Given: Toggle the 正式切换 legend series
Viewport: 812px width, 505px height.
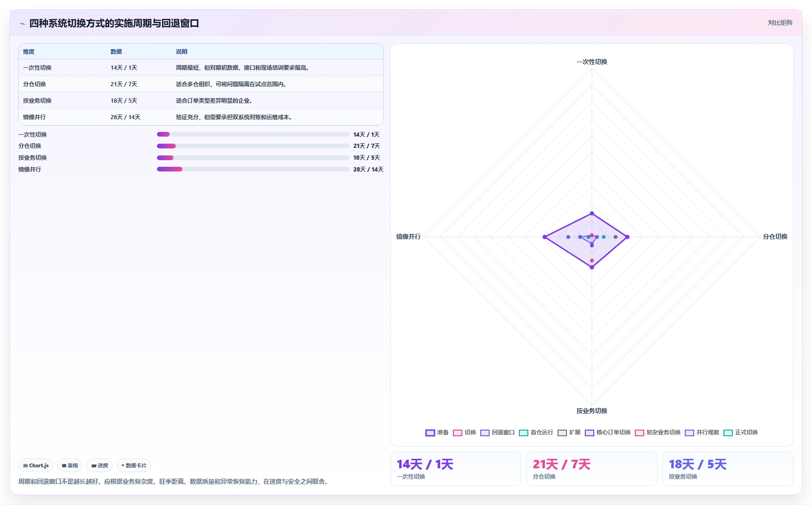Looking at the screenshot, I should [740, 432].
